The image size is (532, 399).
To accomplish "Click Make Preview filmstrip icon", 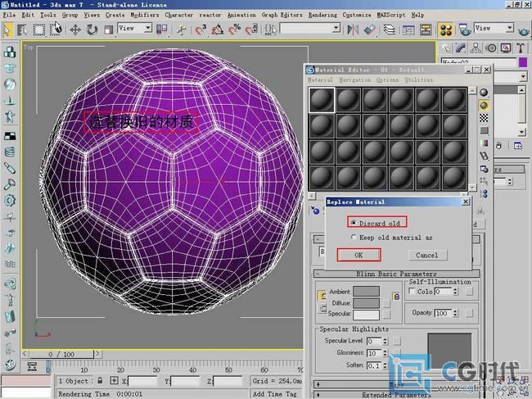I will coord(484,156).
